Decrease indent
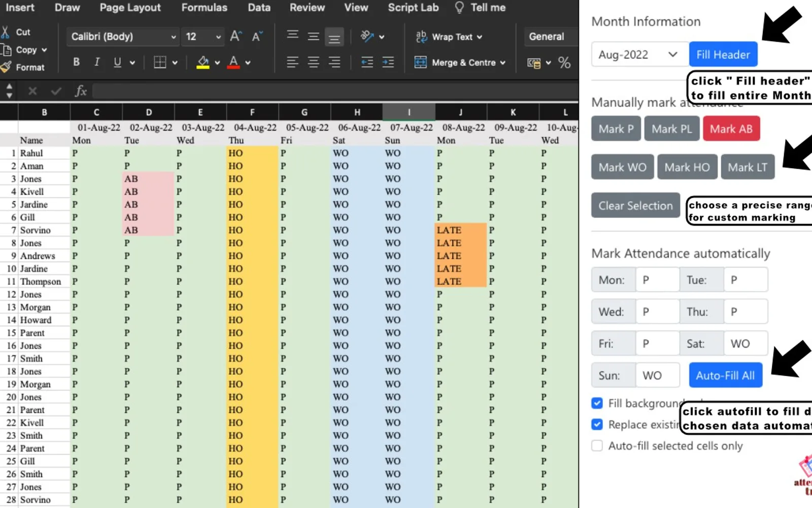 (367, 62)
